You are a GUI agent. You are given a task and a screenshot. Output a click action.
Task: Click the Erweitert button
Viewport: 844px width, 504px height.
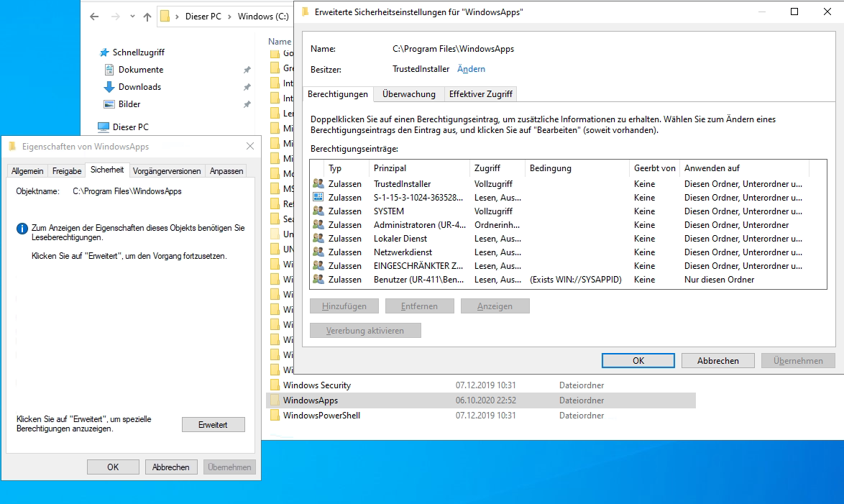coord(213,425)
